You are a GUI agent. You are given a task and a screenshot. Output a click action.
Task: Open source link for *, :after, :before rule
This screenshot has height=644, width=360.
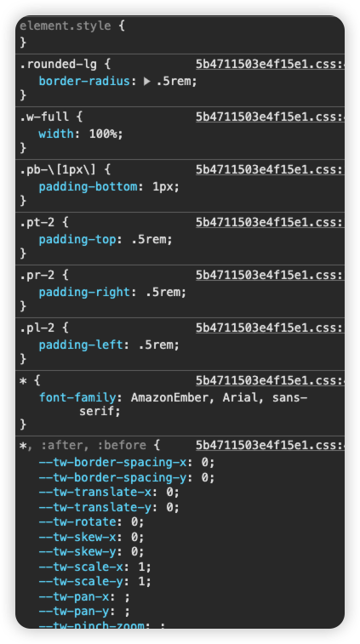pyautogui.click(x=270, y=445)
